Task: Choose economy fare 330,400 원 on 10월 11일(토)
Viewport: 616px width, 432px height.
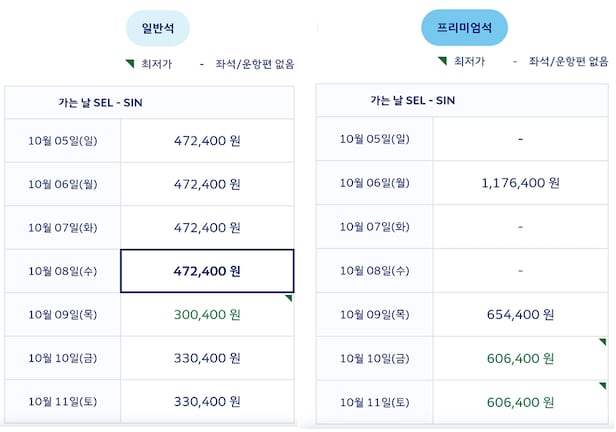Action: (x=207, y=401)
